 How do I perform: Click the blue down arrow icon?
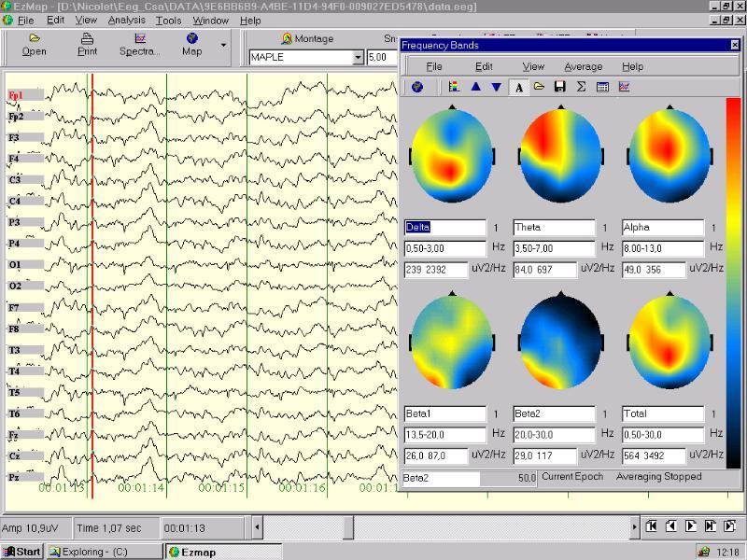pos(496,87)
